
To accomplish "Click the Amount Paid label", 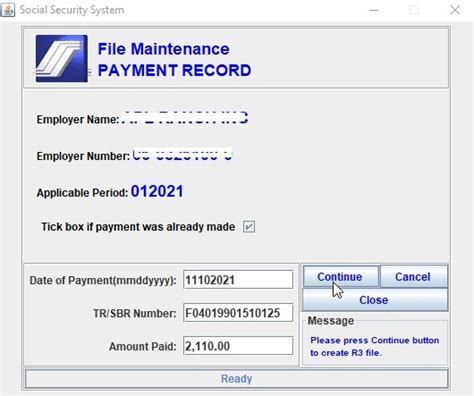I will (143, 346).
